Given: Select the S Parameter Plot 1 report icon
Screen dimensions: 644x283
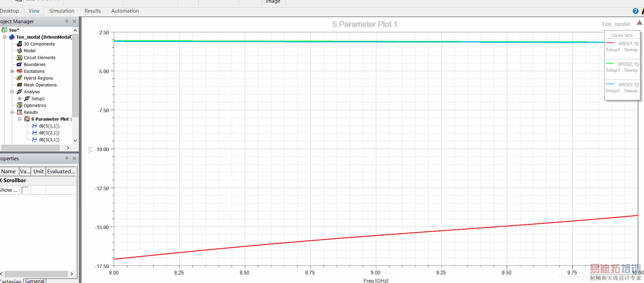Looking at the screenshot, I should pyautogui.click(x=27, y=119).
